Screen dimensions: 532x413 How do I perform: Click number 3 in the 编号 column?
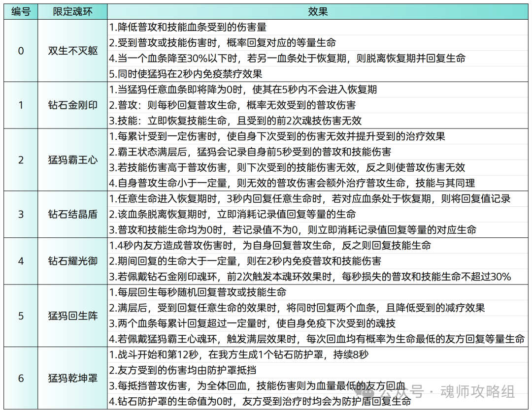[x=21, y=214]
